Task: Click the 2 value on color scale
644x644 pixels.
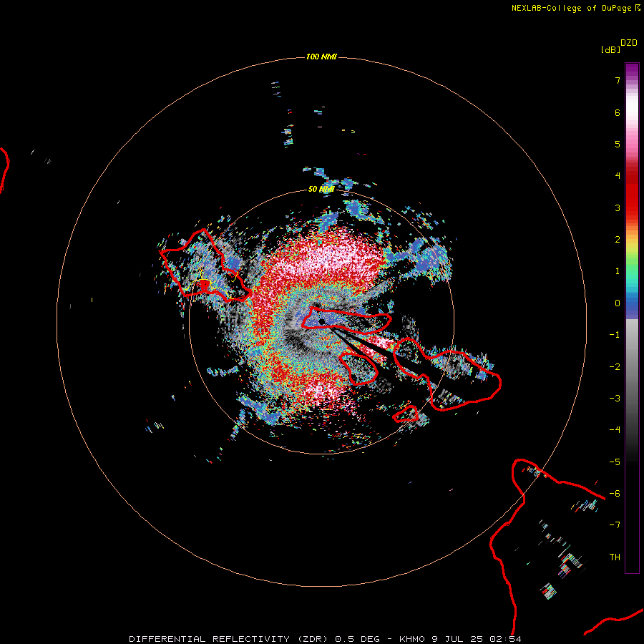Action: click(x=618, y=240)
